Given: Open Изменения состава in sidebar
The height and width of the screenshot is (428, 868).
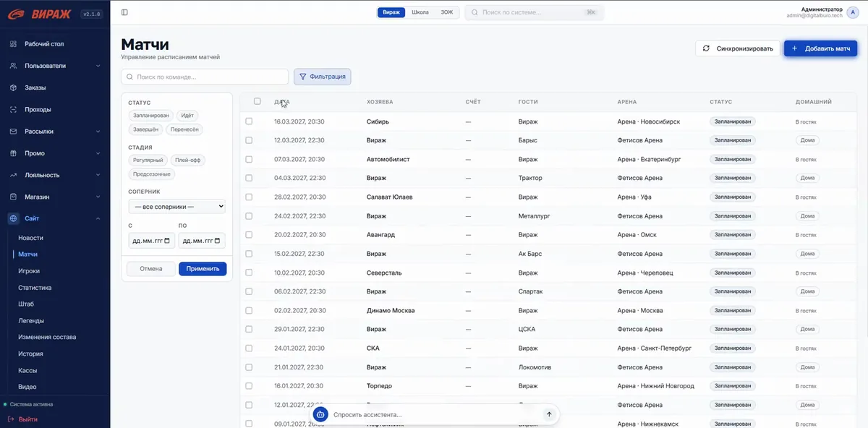Looking at the screenshot, I should click(47, 337).
